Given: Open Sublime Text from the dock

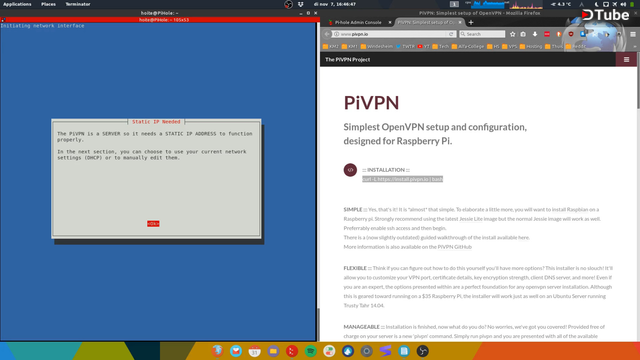Looking at the screenshot, I should pyautogui.click(x=385, y=351).
